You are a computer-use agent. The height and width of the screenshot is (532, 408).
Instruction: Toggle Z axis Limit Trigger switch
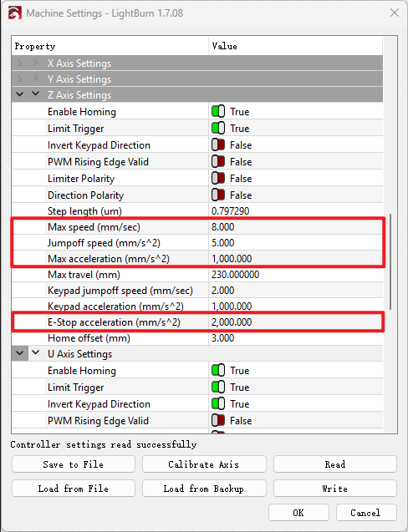218,129
